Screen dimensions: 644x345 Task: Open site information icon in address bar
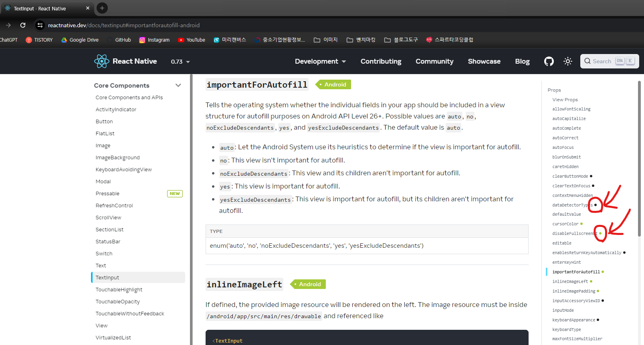point(40,25)
